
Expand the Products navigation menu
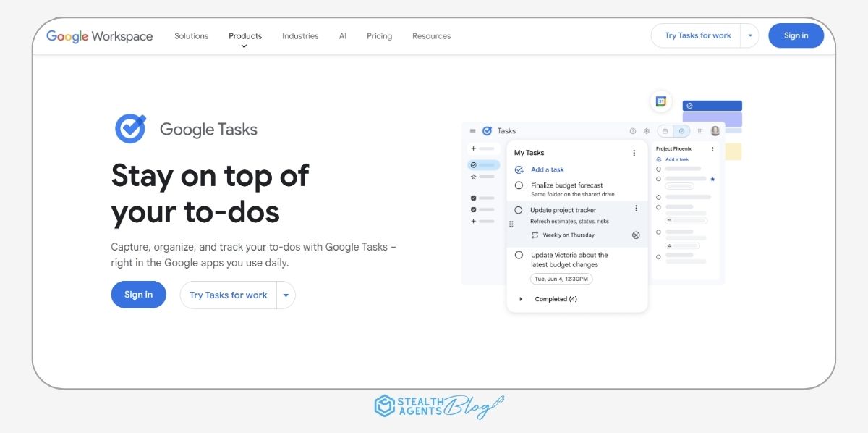[245, 35]
